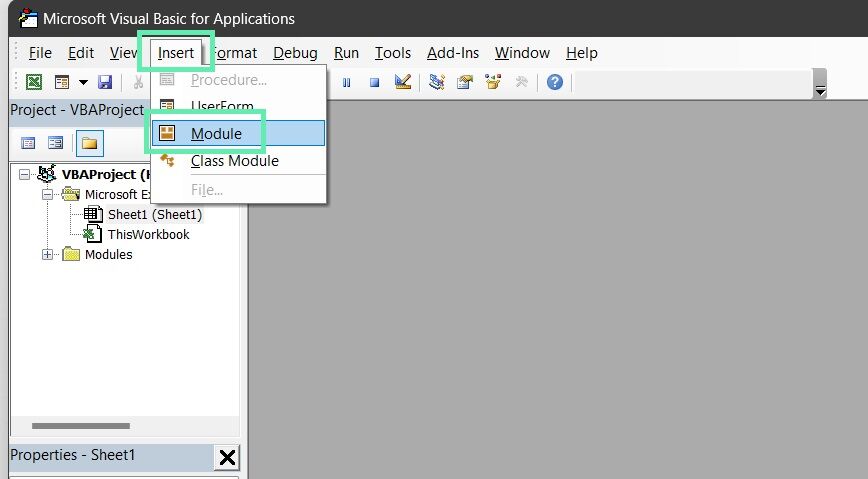Viewport: 868px width, 479px height.
Task: Close the Properties - Sheet1 pane
Action: pyautogui.click(x=227, y=457)
